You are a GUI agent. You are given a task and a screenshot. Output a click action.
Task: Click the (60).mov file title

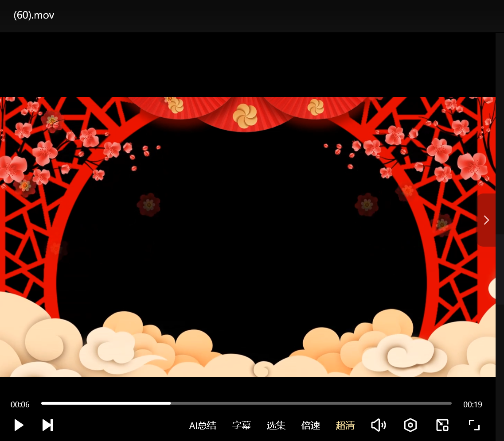pyautogui.click(x=34, y=15)
